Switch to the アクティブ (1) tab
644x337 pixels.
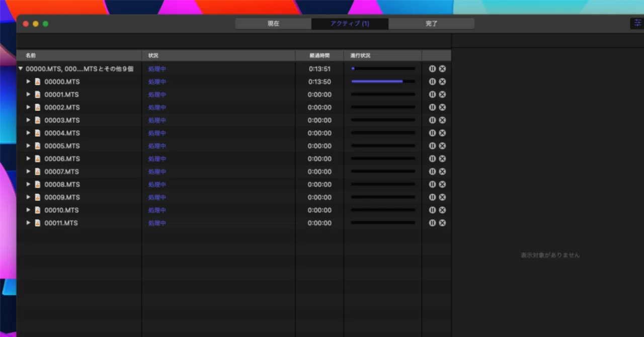(x=350, y=24)
